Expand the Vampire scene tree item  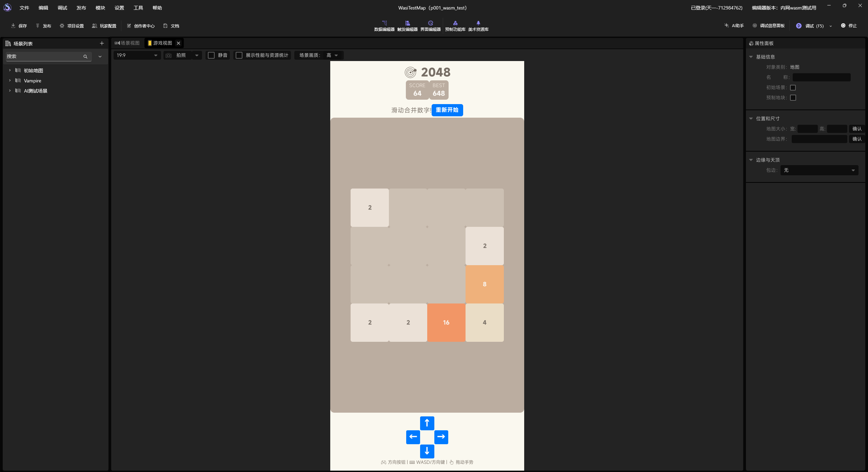pyautogui.click(x=10, y=81)
